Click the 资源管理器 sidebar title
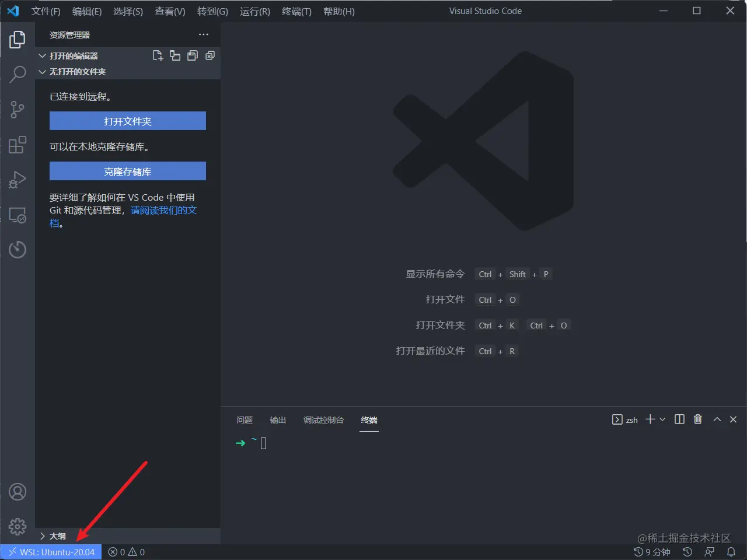747x560 pixels. (69, 35)
